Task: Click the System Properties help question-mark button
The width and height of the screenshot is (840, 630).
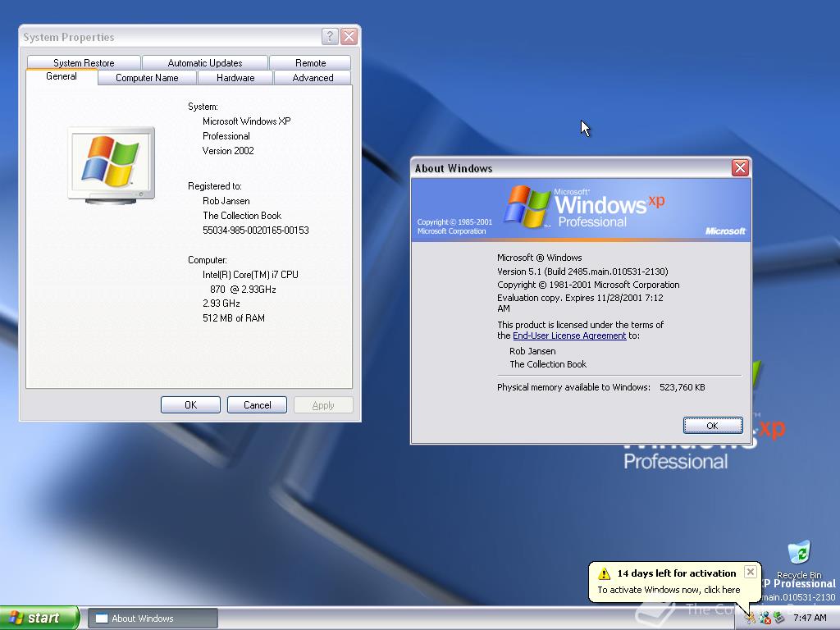Action: point(330,36)
